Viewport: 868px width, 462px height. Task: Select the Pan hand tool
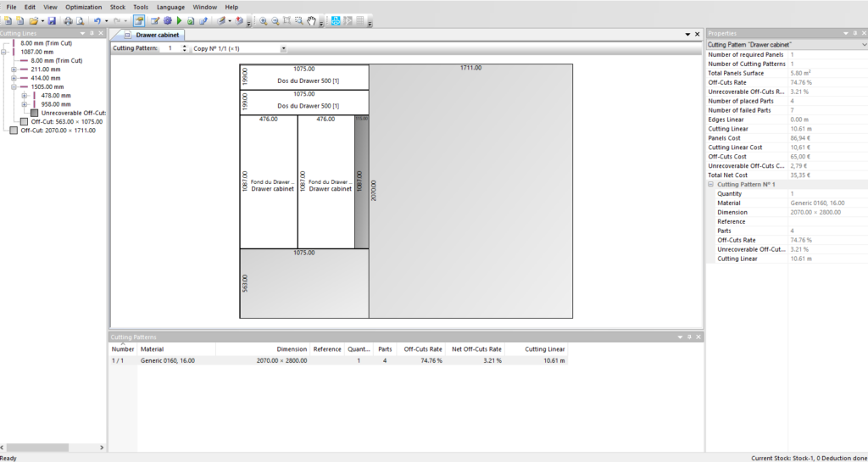tap(312, 21)
